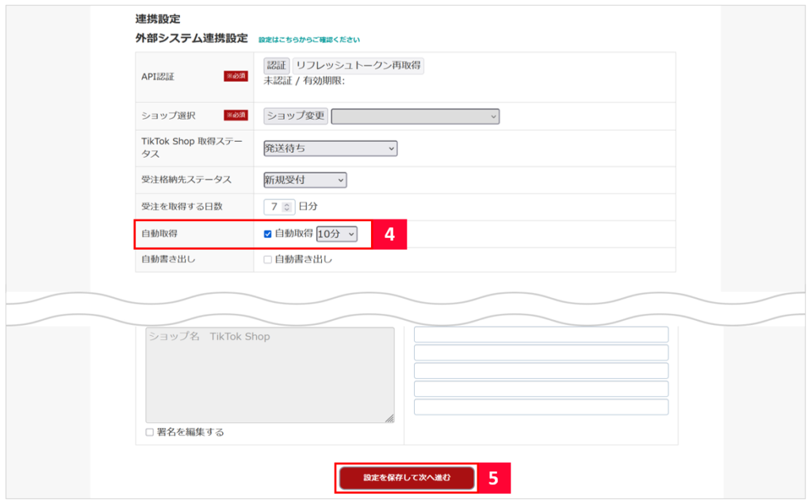Increase the order retrieval days with the stepper

point(287,204)
